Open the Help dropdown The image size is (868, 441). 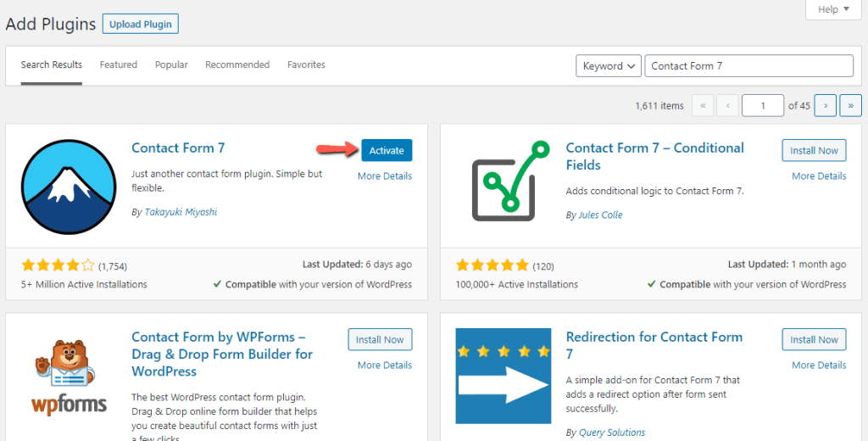[833, 9]
